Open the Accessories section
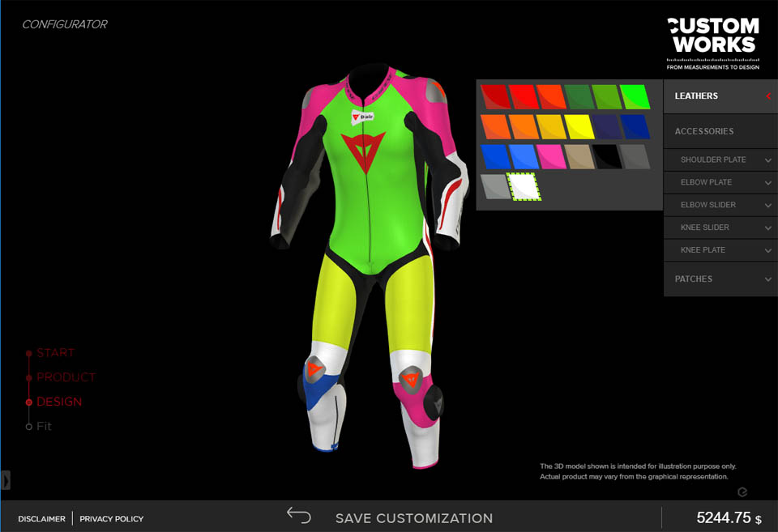Image resolution: width=778 pixels, height=532 pixels. 720,131
